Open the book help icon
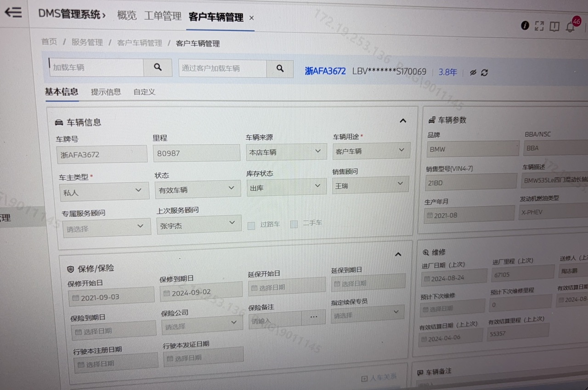588x390 pixels. coord(554,27)
